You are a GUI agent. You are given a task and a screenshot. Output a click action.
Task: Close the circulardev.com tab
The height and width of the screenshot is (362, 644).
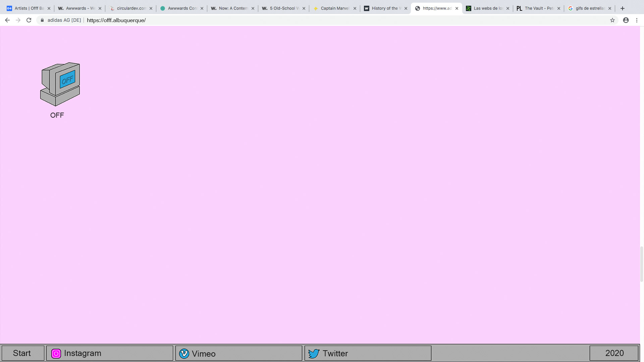[x=151, y=8]
